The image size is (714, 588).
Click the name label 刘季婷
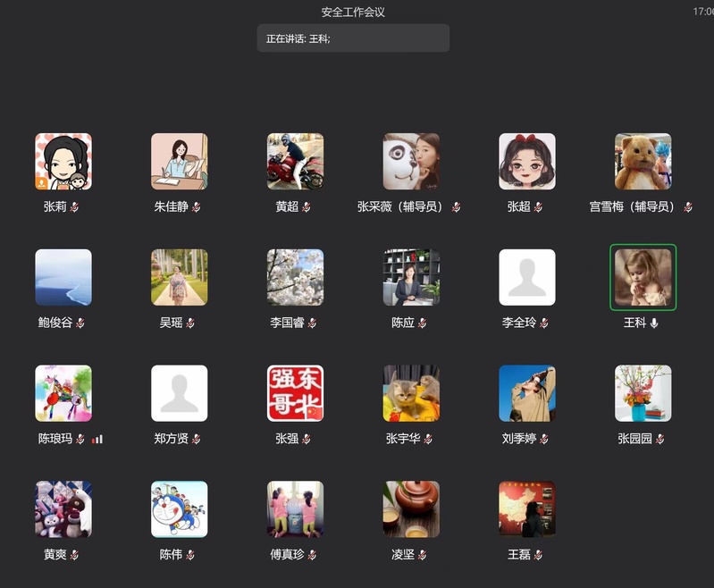tap(518, 439)
